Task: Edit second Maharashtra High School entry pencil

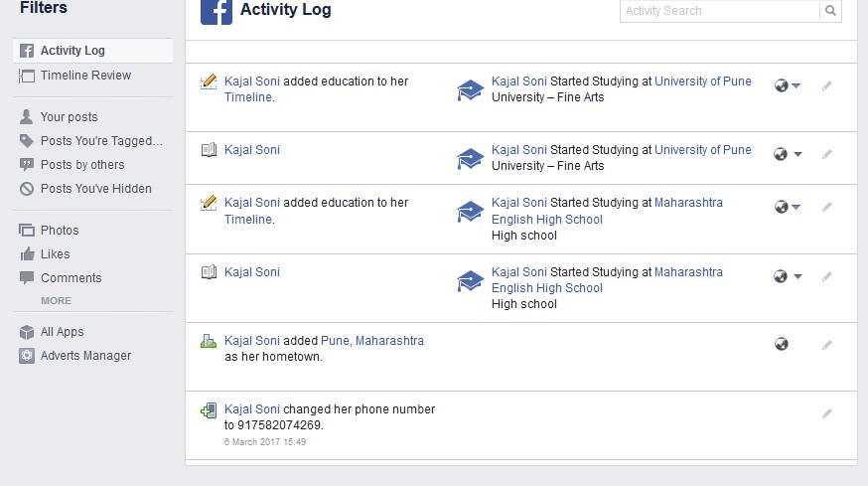Action: pyautogui.click(x=827, y=276)
